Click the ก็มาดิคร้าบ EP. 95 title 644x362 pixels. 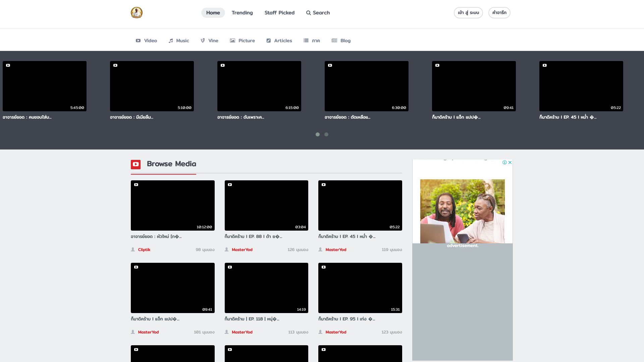(347, 319)
